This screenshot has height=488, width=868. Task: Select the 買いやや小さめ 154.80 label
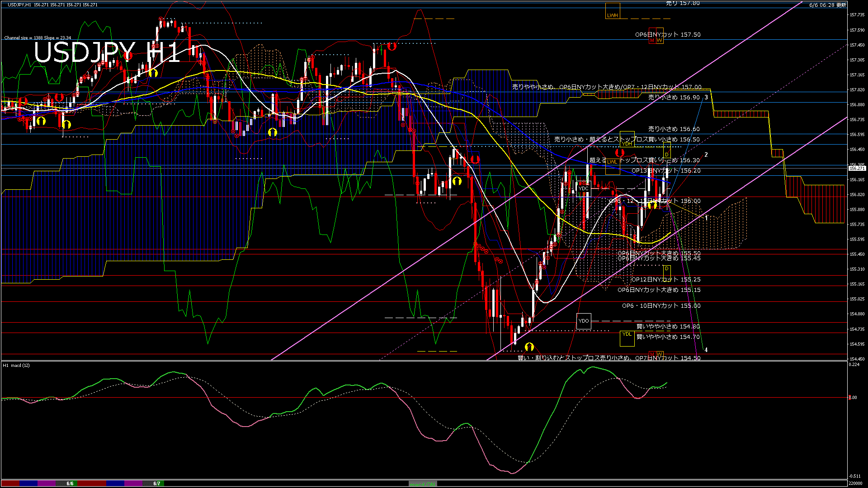668,326
